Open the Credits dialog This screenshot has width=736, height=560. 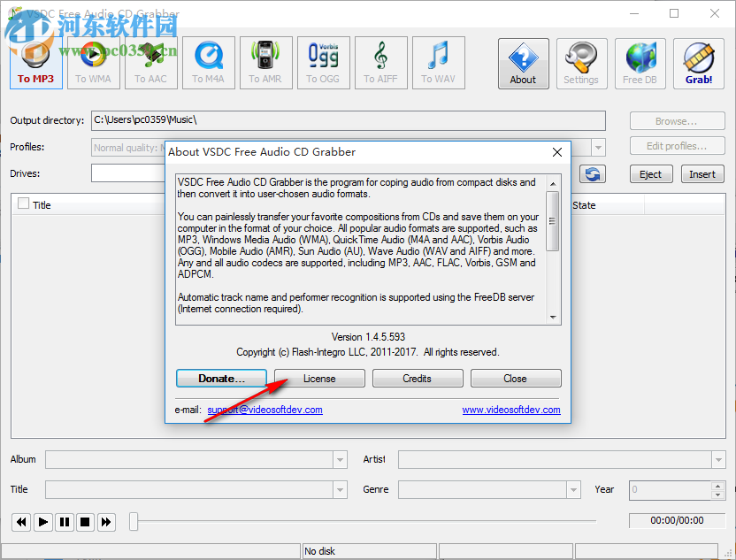pos(418,378)
